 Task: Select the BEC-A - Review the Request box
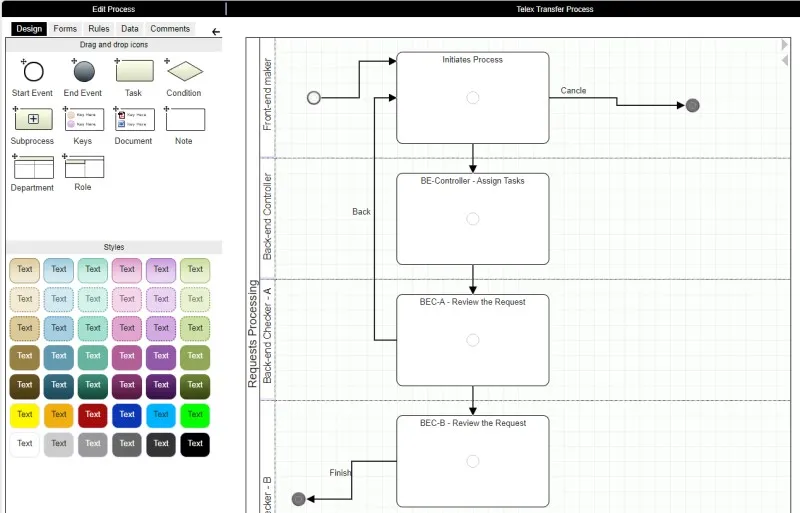(472, 340)
